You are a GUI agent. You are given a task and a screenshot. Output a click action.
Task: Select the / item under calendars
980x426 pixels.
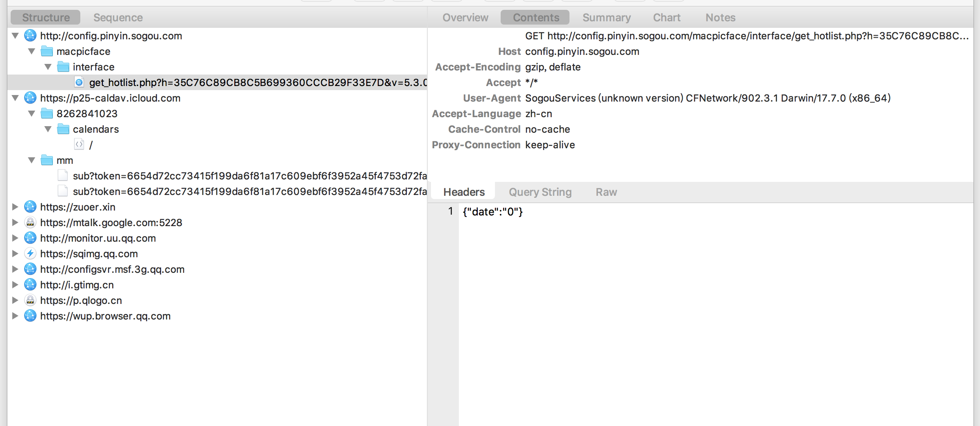[x=91, y=145]
